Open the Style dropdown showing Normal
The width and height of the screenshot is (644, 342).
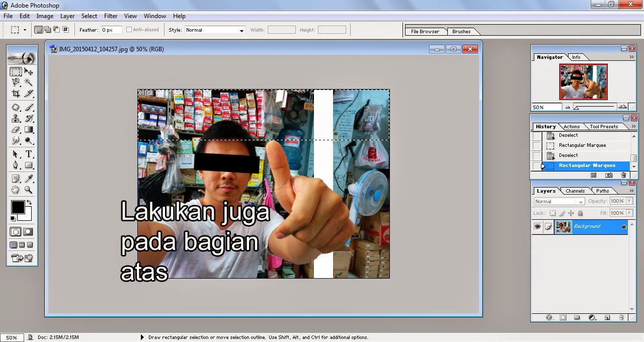[215, 30]
